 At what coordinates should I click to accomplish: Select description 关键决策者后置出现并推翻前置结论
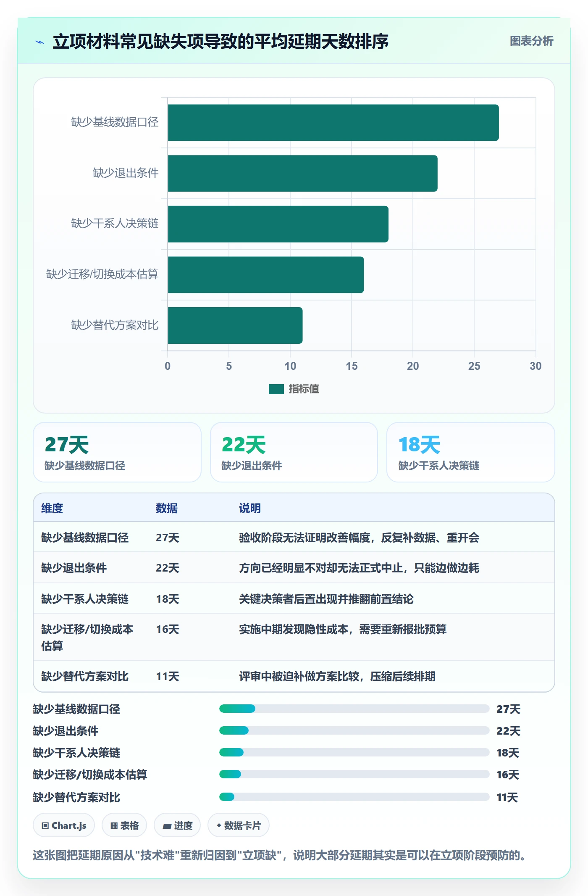[326, 599]
